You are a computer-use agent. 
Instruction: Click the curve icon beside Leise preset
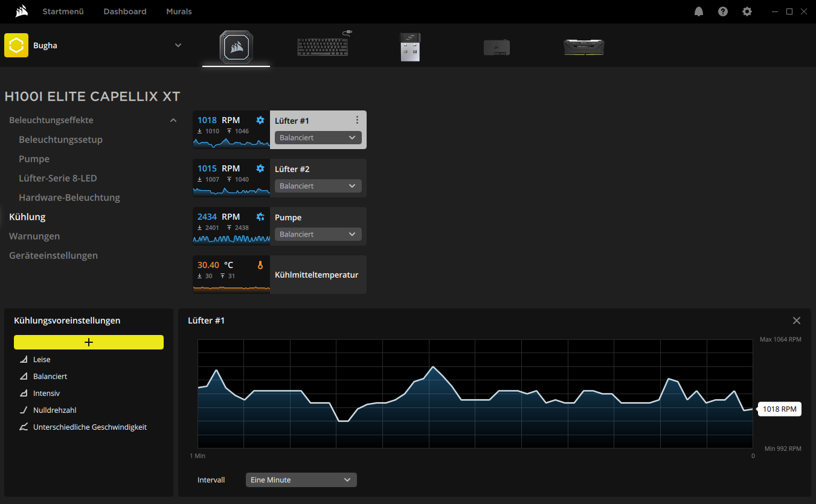(x=24, y=359)
